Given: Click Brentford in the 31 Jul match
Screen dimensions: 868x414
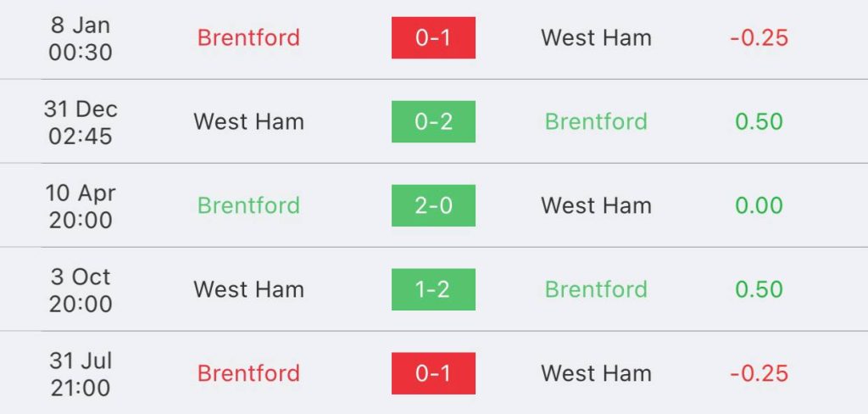Looking at the screenshot, I should (248, 373).
